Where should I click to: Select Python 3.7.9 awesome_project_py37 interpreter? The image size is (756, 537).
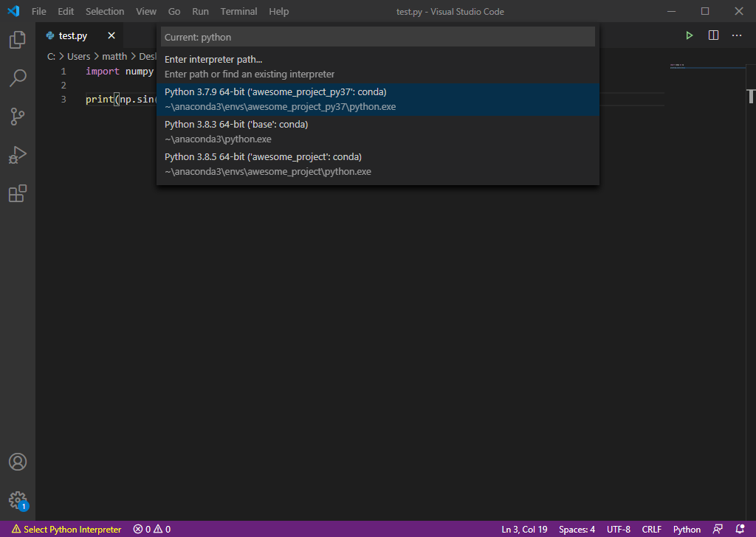tap(377, 100)
